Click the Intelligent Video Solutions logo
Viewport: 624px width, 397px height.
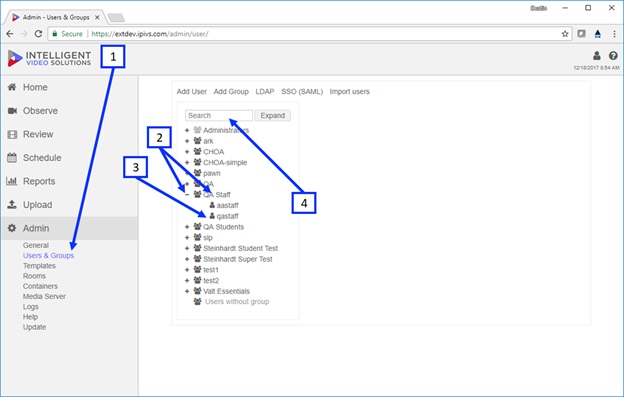click(x=49, y=58)
